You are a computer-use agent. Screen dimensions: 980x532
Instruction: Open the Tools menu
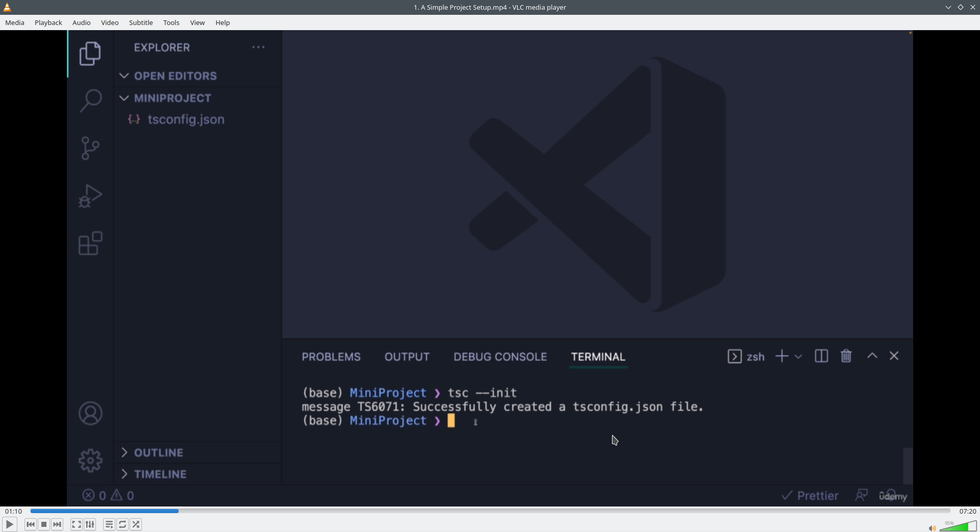171,22
